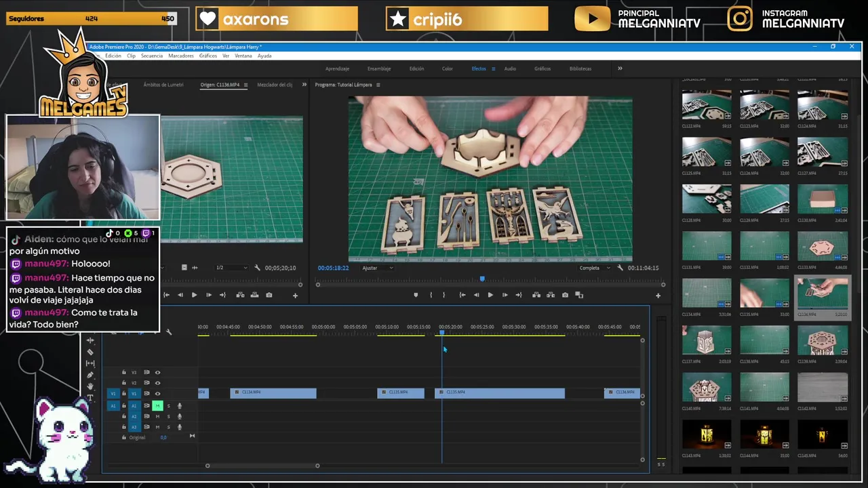Viewport: 868px width, 488px height.
Task: Click drag-audio-only icon in Source monitor
Action: (195, 268)
